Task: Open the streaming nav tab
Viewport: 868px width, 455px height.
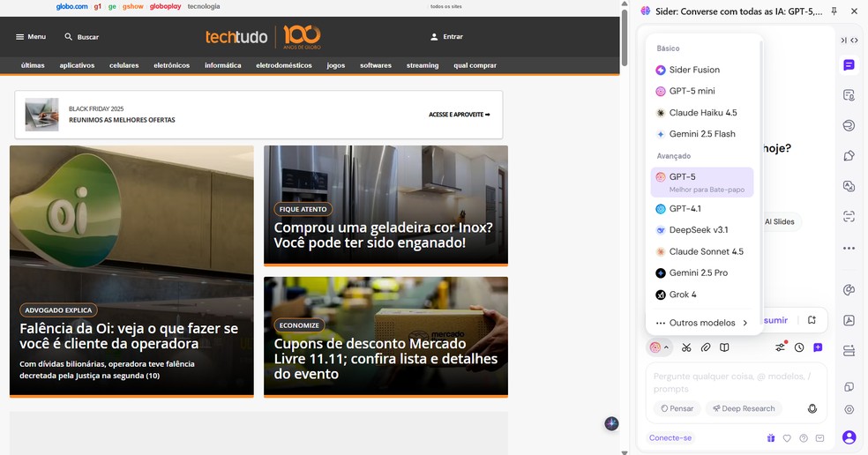Action: click(423, 65)
